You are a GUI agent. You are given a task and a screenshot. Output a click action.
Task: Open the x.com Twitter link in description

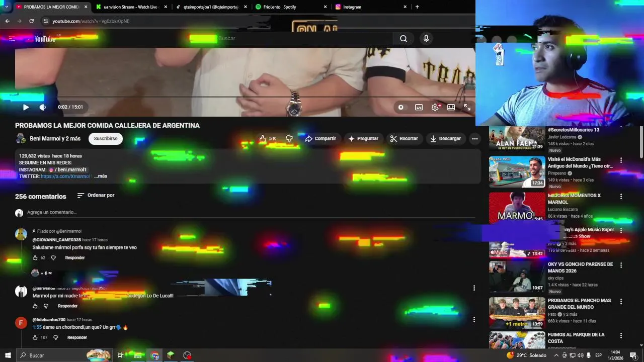tap(65, 176)
